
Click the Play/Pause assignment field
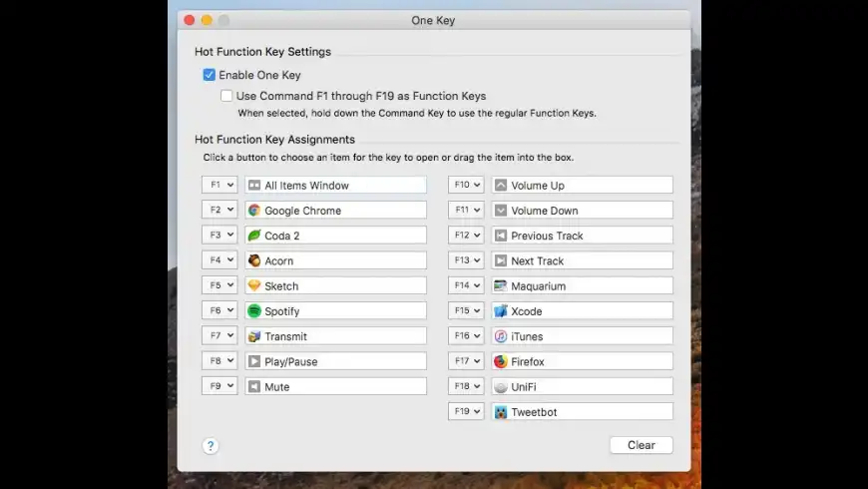click(x=335, y=361)
